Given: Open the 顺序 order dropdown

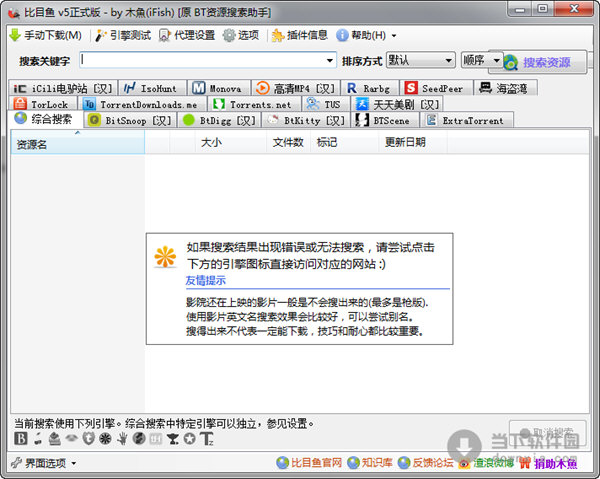Looking at the screenshot, I should pos(481,60).
